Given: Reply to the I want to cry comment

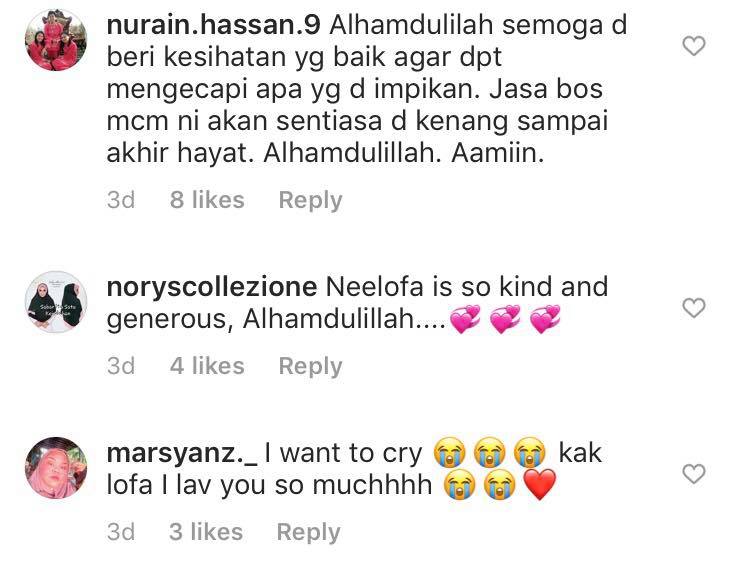Looking at the screenshot, I should (309, 532).
